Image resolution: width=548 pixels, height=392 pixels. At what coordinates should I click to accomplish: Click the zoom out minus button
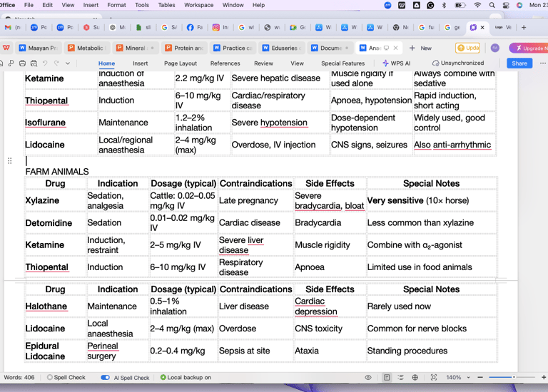pos(480,377)
